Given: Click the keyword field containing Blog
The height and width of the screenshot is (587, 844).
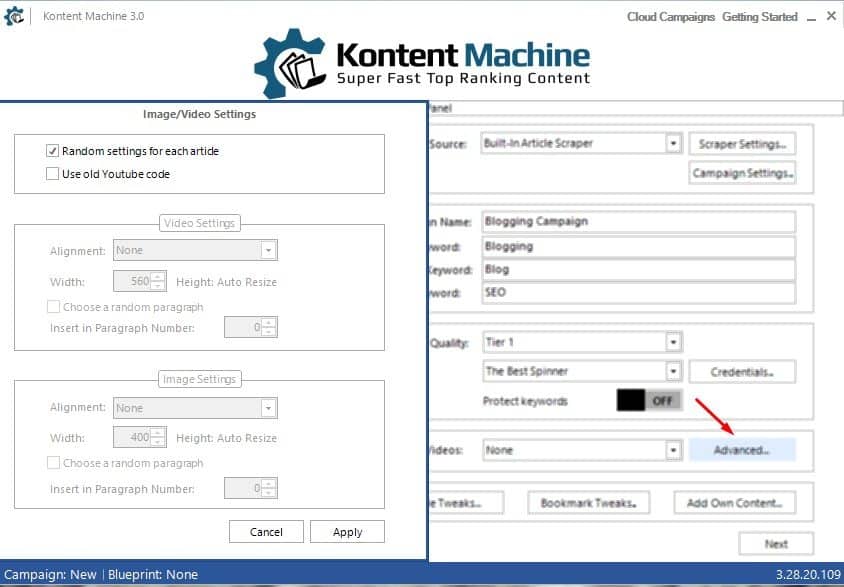Looking at the screenshot, I should (638, 270).
